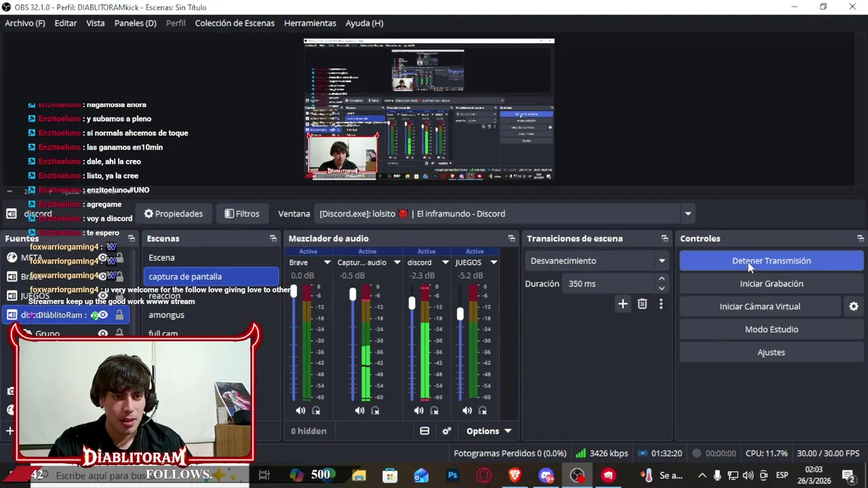Open source Filtros
This screenshot has height=488, width=868.
pos(242,213)
